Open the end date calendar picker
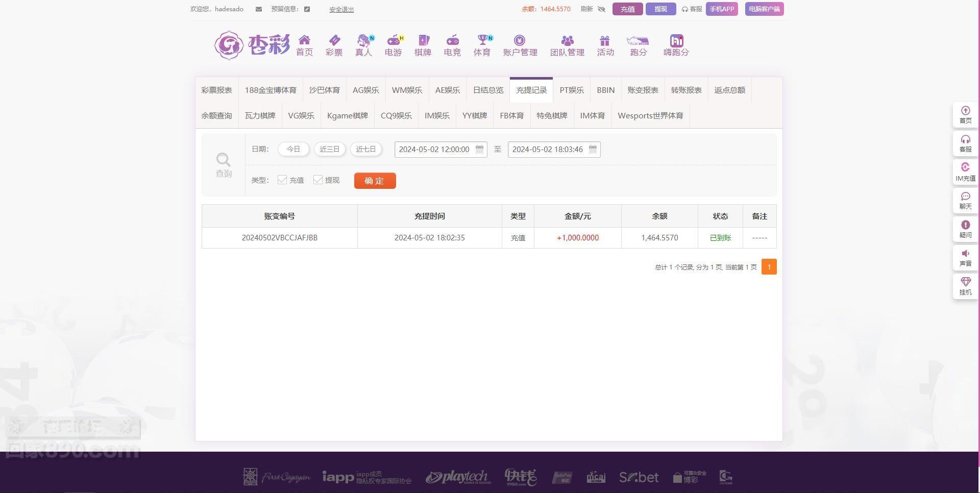Image resolution: width=980 pixels, height=493 pixels. pyautogui.click(x=593, y=150)
